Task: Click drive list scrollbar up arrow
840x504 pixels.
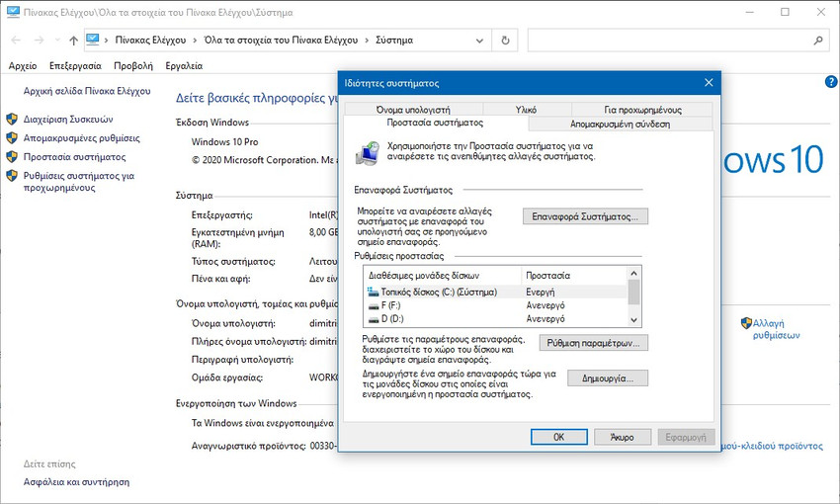Action: pos(633,273)
